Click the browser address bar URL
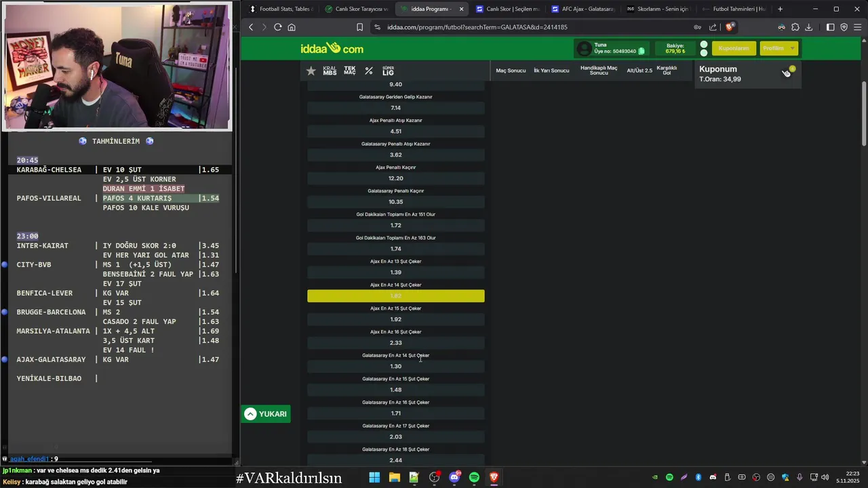The height and width of the screenshot is (488, 868). coord(477,27)
